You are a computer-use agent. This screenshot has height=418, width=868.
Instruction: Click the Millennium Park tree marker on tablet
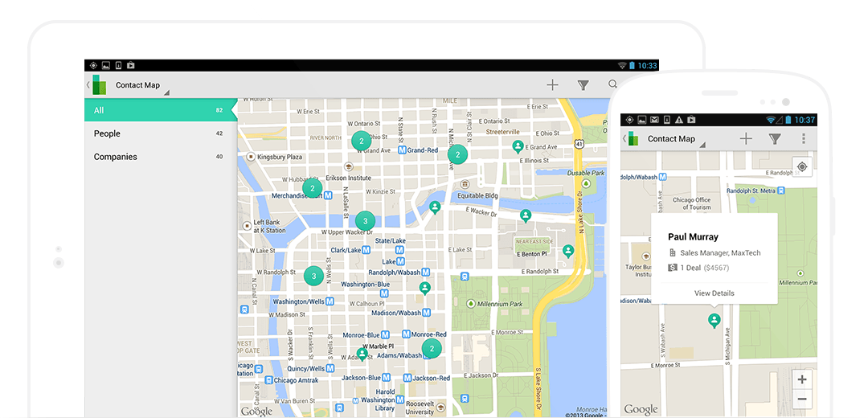pos(470,304)
